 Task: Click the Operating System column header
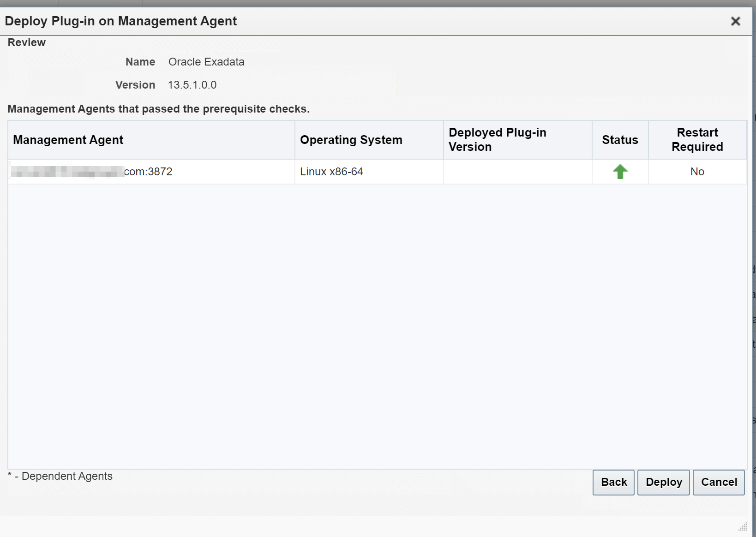click(x=351, y=140)
